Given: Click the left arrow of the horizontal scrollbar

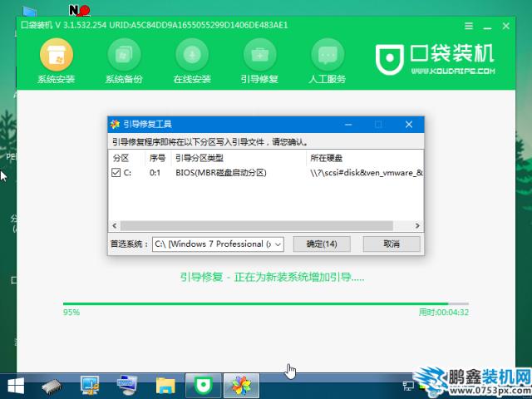Looking at the screenshot, I should click(x=115, y=225).
